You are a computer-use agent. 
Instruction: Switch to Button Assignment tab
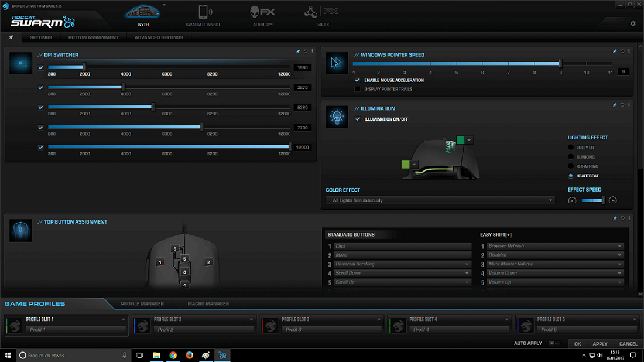tap(93, 37)
